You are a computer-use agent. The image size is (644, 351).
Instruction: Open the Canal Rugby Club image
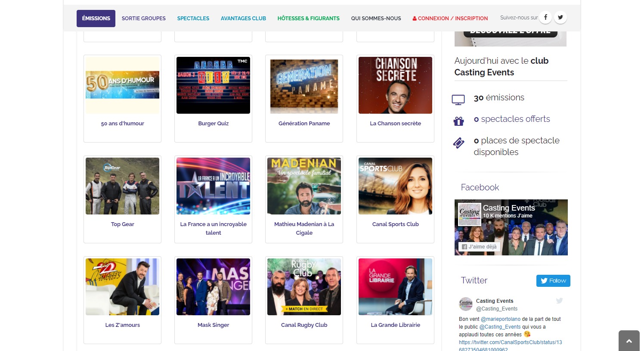304,287
